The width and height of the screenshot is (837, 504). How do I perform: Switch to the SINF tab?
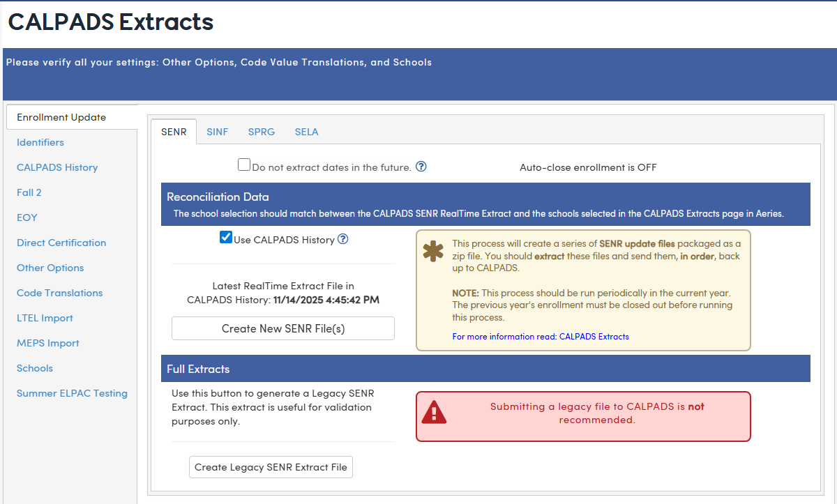point(218,131)
